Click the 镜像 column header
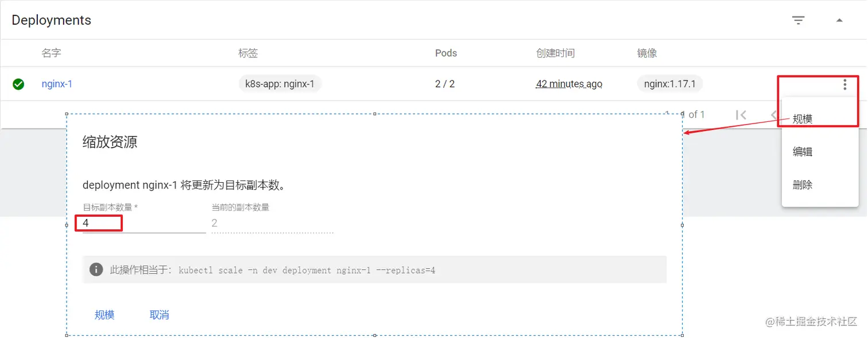This screenshot has width=868, height=338. coord(647,53)
